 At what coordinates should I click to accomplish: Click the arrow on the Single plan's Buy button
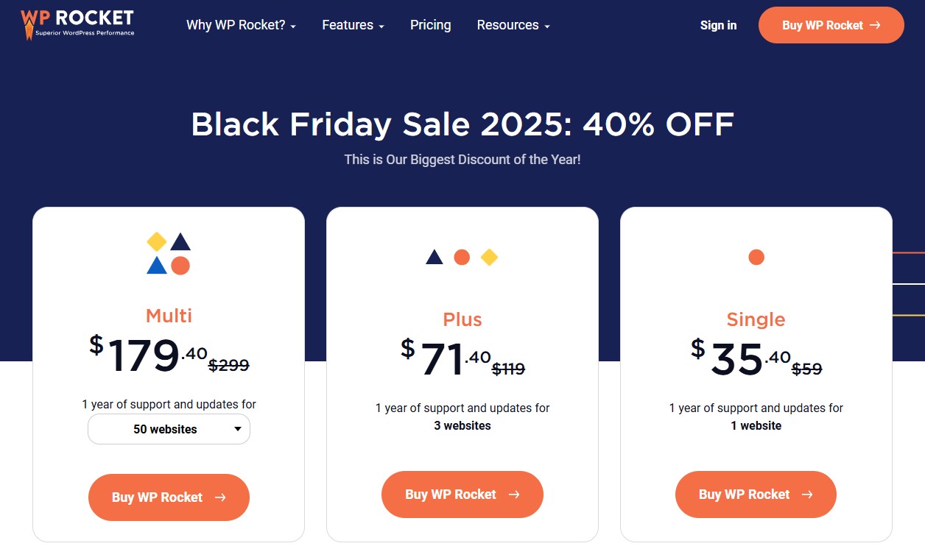(x=808, y=495)
